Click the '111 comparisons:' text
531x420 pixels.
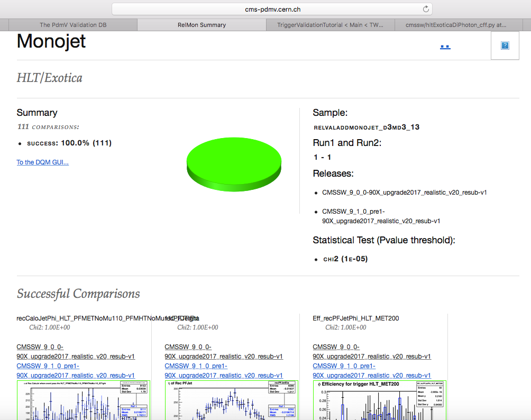48,126
